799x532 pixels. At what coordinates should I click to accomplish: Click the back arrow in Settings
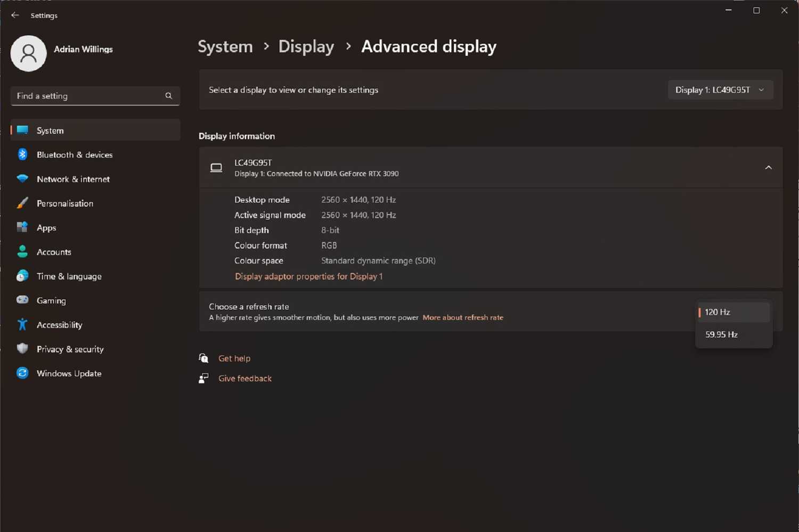(x=15, y=15)
